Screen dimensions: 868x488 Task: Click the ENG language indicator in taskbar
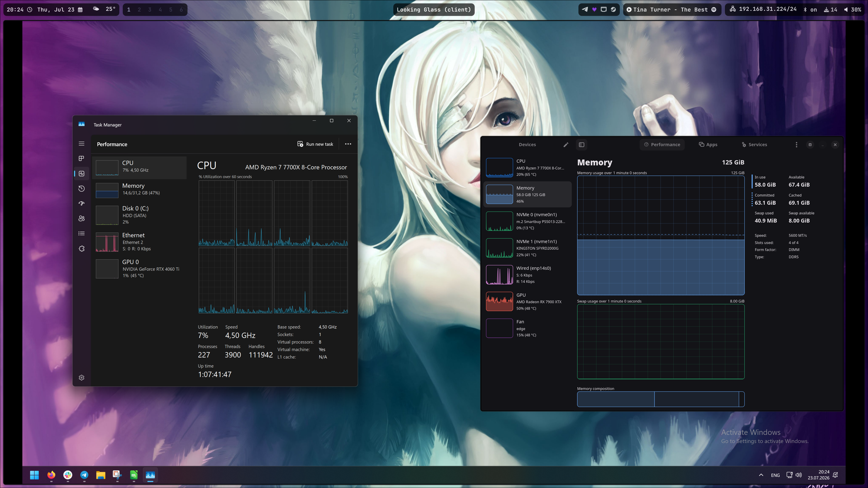tap(775, 475)
